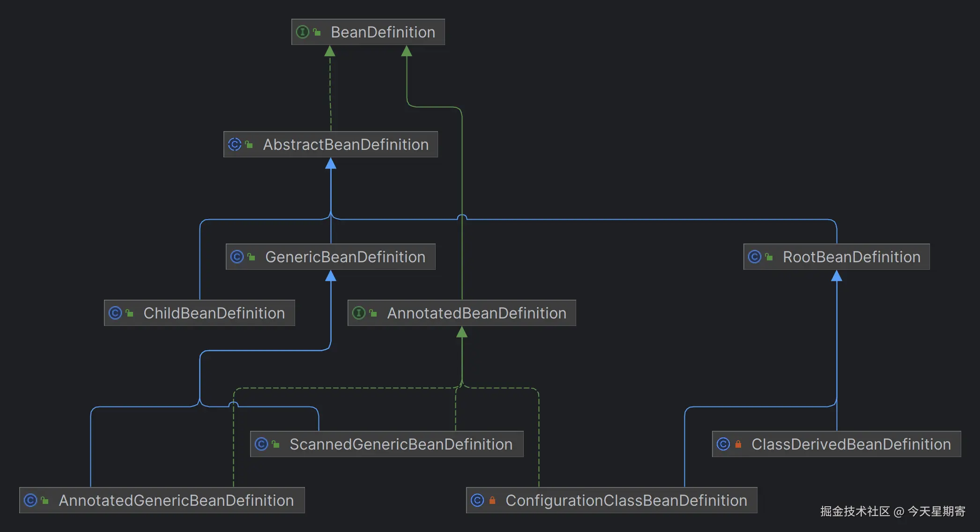Select the ConfigurationClassBeanDefinition node label
Image resolution: width=980 pixels, height=532 pixels.
[x=626, y=500]
